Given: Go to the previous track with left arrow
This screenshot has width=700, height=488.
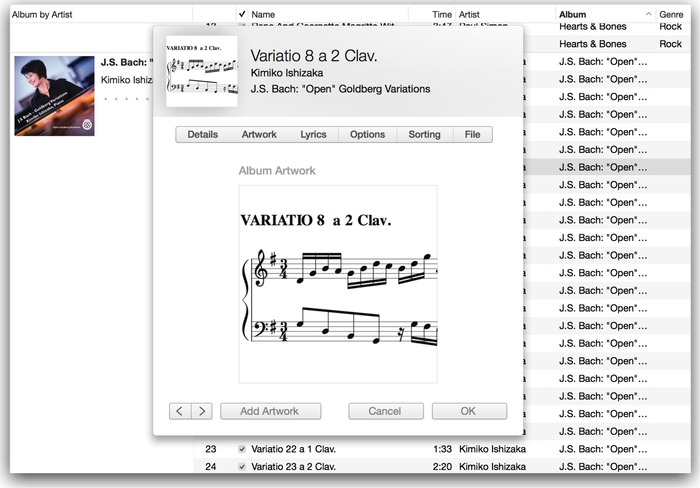Looking at the screenshot, I should click(180, 411).
